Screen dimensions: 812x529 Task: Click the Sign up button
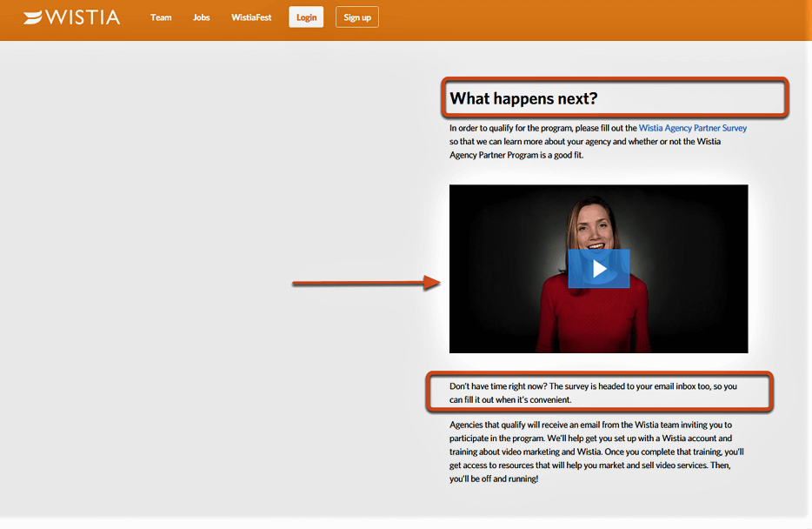[x=356, y=17]
